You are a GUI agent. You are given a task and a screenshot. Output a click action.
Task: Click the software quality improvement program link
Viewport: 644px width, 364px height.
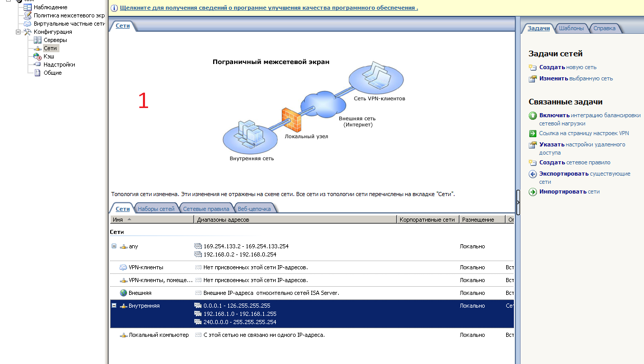pos(268,8)
